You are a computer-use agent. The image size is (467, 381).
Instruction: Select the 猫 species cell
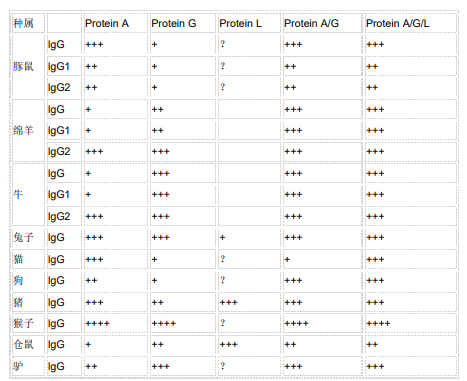28,259
